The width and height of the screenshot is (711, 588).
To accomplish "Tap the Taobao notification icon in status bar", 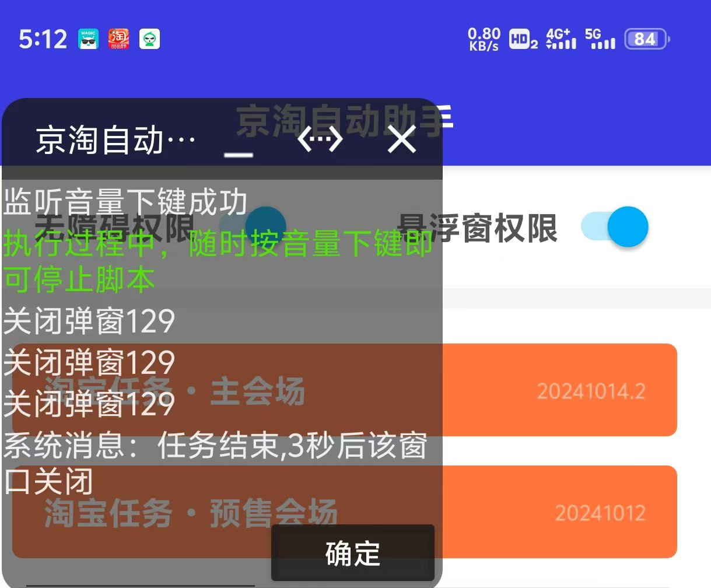I will coord(119,39).
